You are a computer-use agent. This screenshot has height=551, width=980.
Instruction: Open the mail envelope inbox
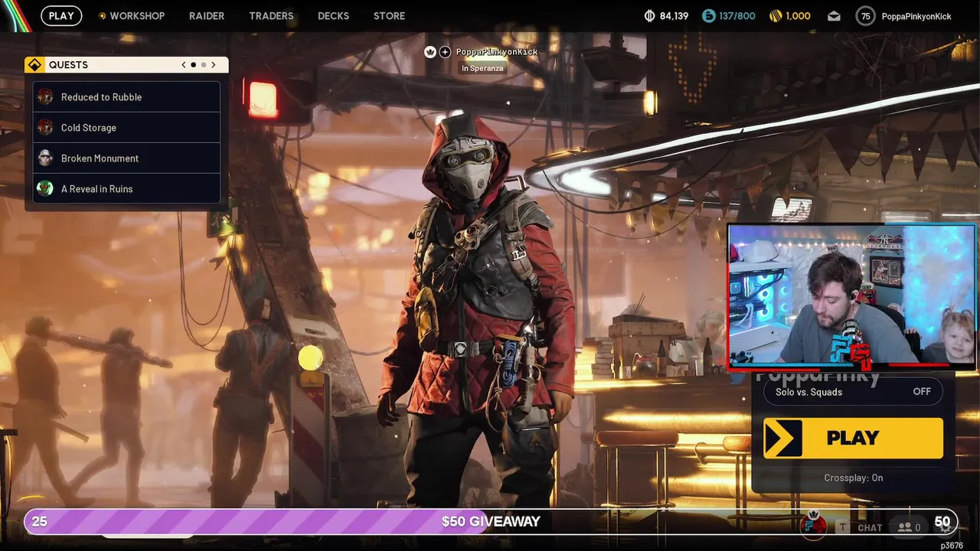coord(834,16)
